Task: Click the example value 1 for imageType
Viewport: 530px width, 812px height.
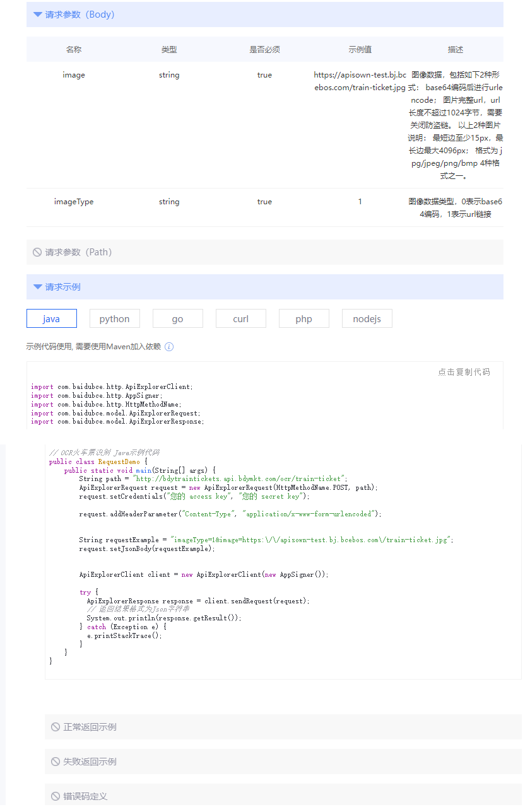Action: click(x=360, y=202)
